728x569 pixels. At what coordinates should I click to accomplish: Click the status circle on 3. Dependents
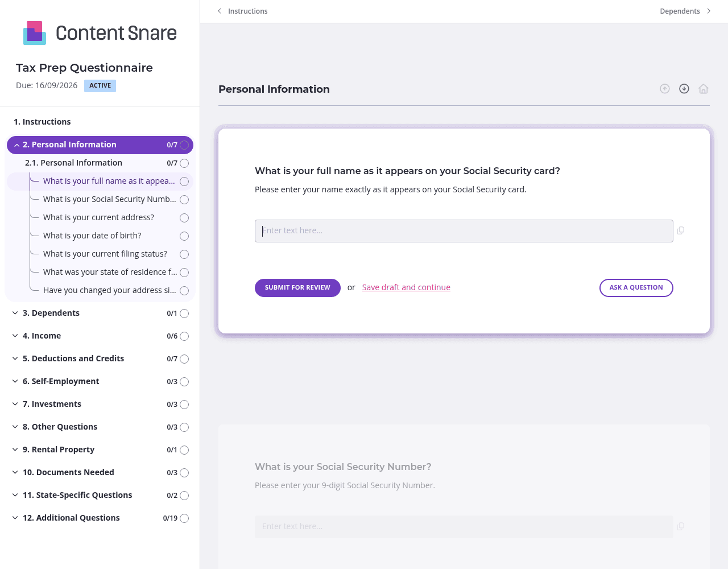184,314
